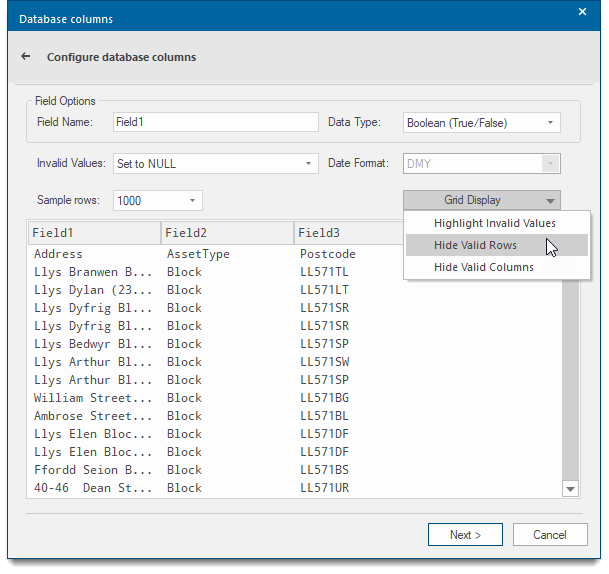
Task: Choose Hide Valid Rows option
Action: click(x=497, y=245)
